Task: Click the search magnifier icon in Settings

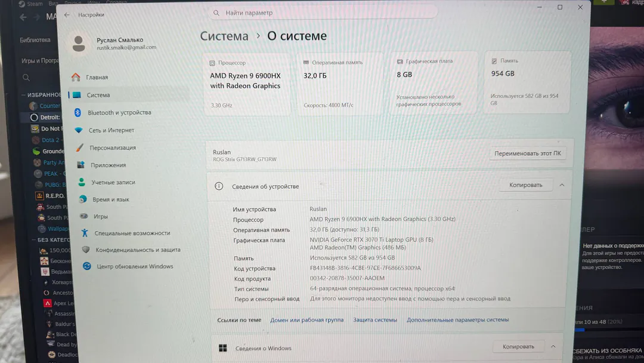Action: point(216,13)
